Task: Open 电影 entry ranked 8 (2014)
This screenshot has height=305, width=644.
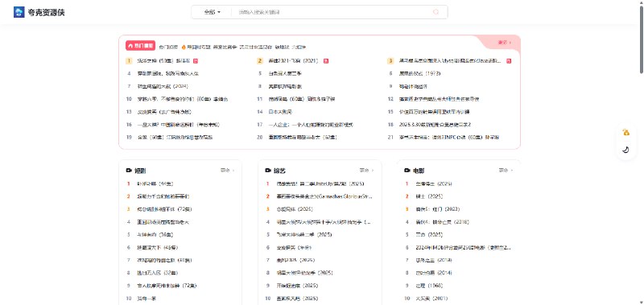Action: [x=434, y=273]
